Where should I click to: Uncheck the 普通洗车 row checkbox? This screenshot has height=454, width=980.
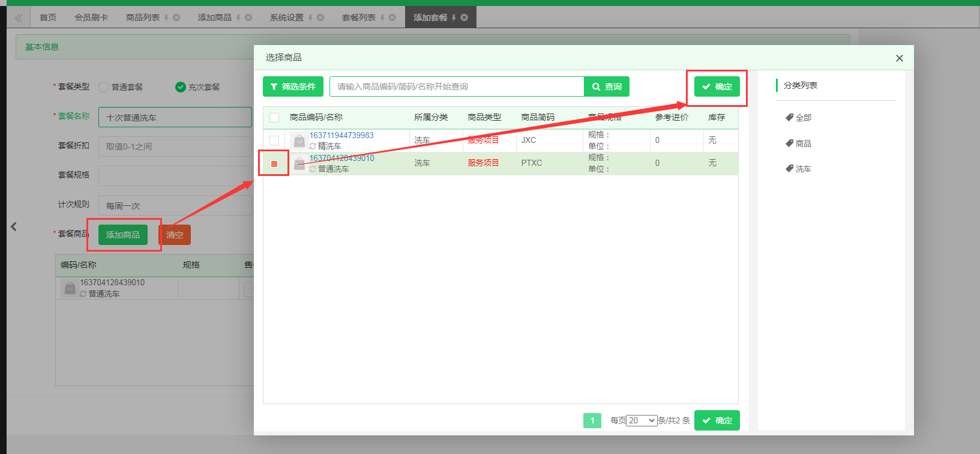tap(274, 164)
